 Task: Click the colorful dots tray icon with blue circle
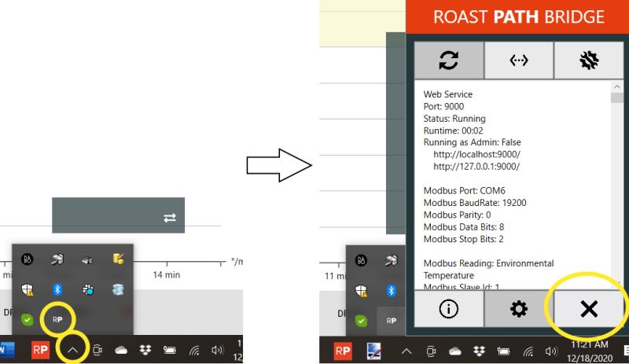click(x=88, y=289)
